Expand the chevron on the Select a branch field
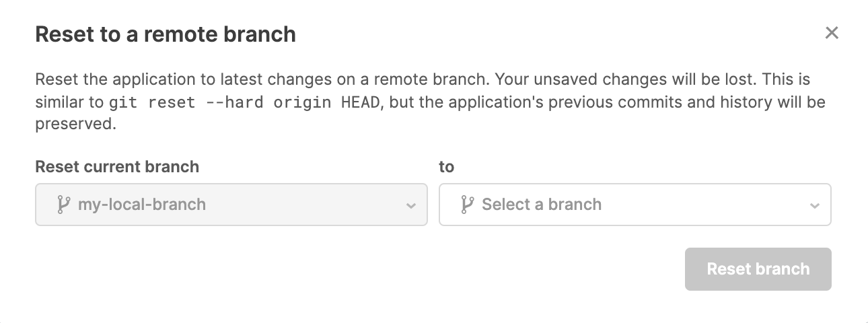 pos(815,206)
